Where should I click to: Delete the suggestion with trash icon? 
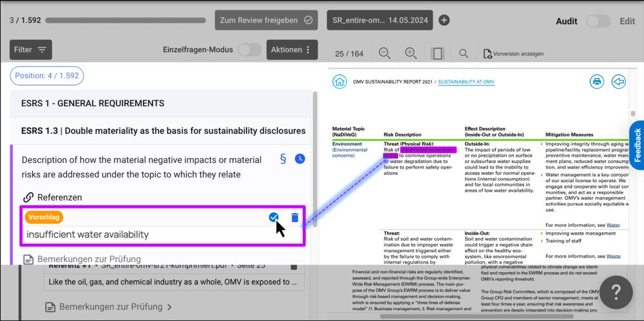click(x=295, y=217)
